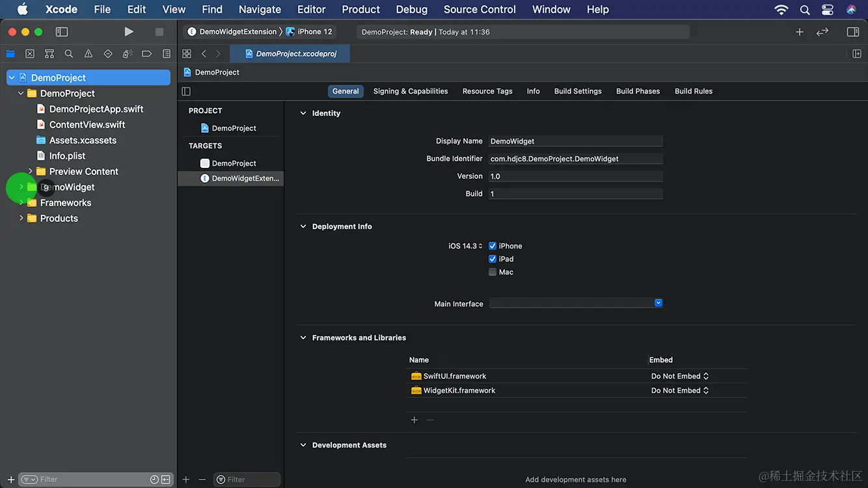Click the Display Name field
This screenshot has height=488, width=868.
tap(576, 141)
